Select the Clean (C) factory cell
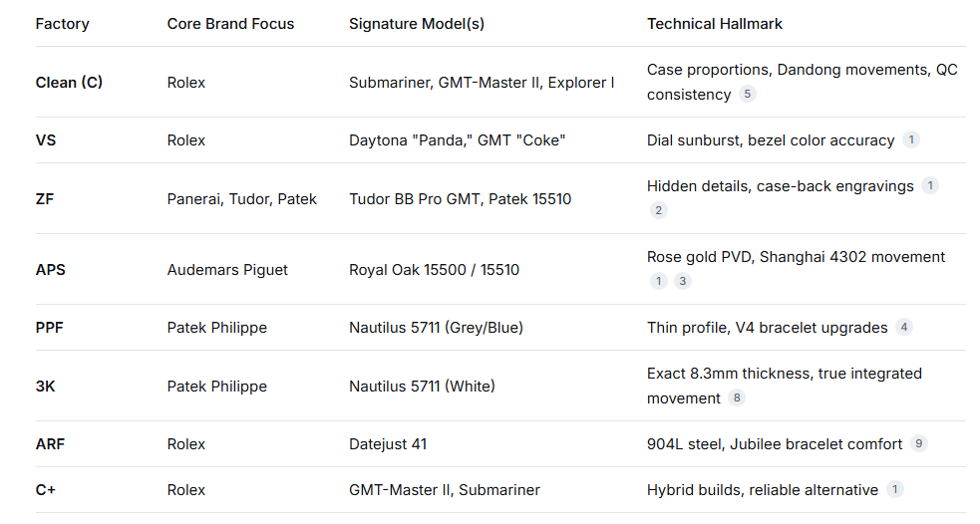Screen dimensions: 980x524 click(69, 83)
